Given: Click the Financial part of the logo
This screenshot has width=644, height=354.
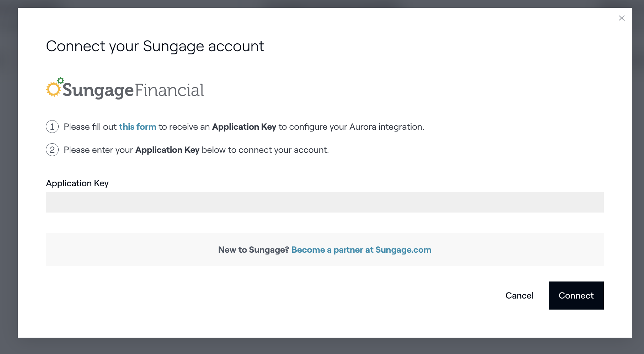Looking at the screenshot, I should pyautogui.click(x=170, y=90).
